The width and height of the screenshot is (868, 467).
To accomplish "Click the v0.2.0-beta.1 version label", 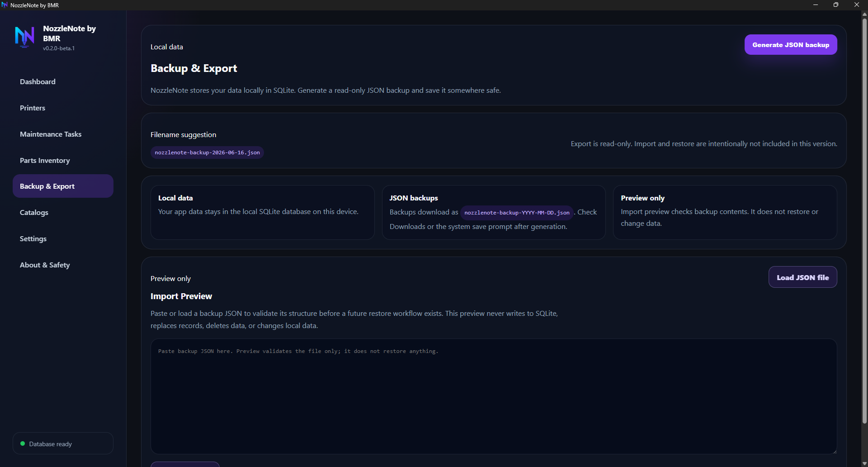I will click(x=59, y=48).
